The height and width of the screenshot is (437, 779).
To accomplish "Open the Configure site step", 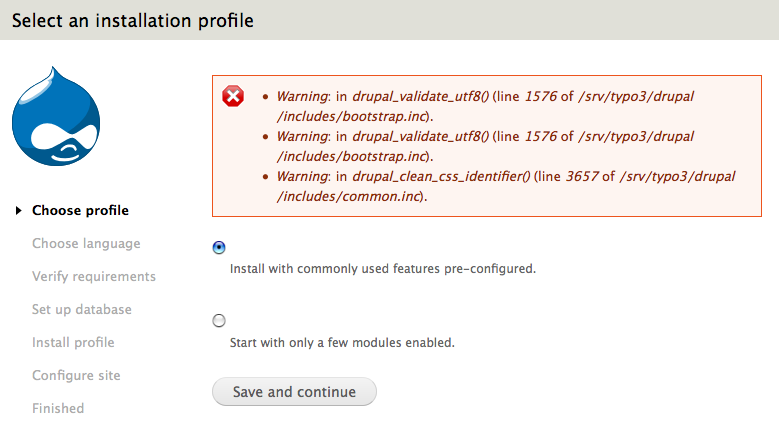I will pyautogui.click(x=76, y=375).
